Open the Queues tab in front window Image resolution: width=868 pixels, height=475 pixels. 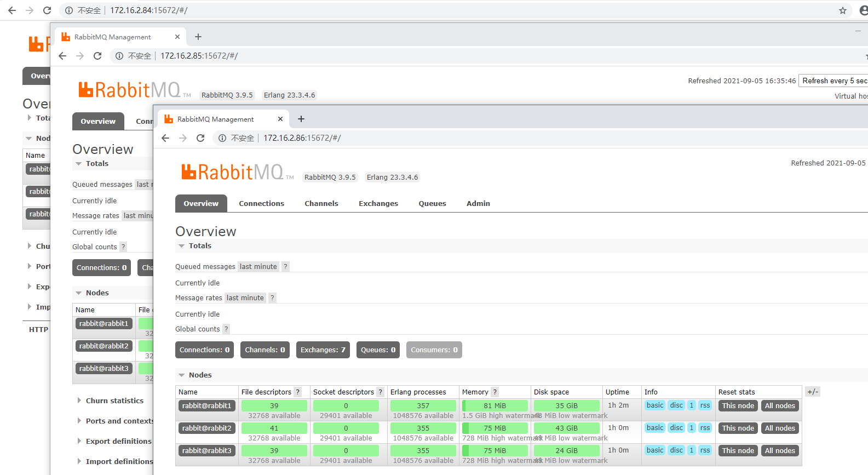(432, 204)
